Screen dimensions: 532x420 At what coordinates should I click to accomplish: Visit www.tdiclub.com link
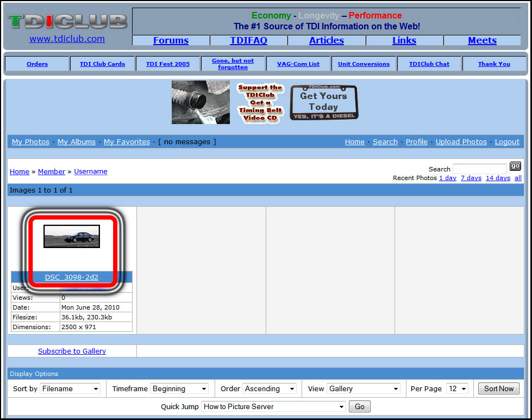pyautogui.click(x=67, y=39)
